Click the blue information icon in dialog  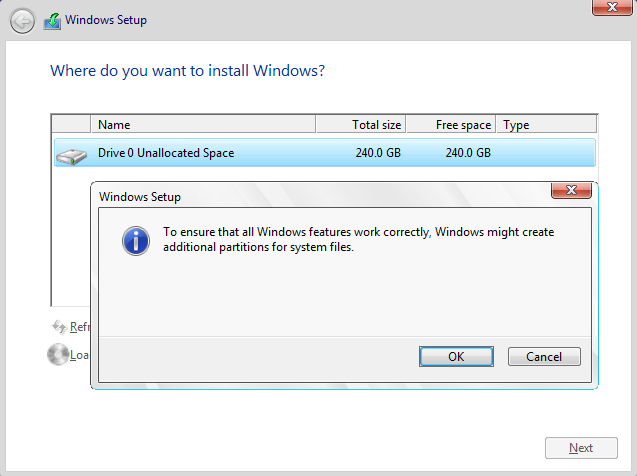[x=136, y=241]
